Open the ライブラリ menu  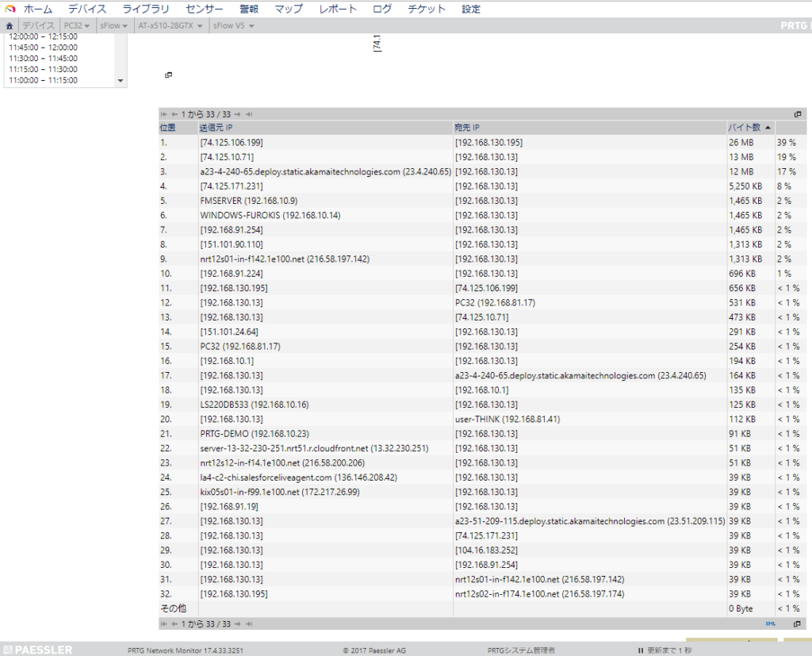tap(146, 10)
